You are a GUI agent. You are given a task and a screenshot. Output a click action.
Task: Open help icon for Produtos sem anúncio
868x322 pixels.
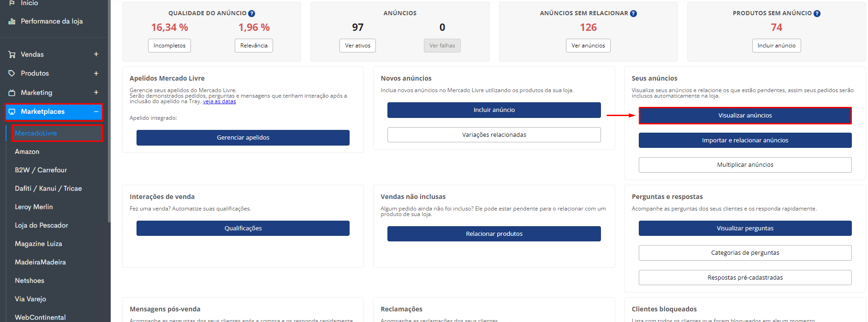(x=817, y=13)
